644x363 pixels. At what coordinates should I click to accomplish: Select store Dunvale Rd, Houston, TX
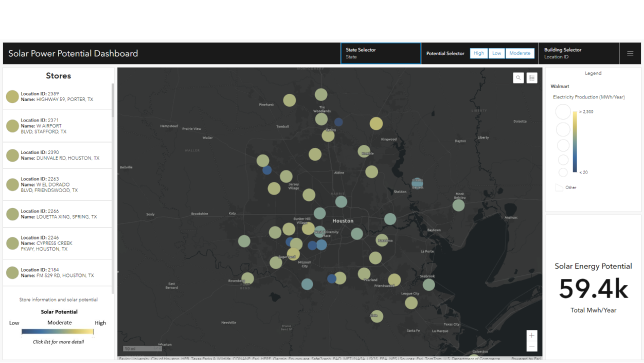(58, 155)
